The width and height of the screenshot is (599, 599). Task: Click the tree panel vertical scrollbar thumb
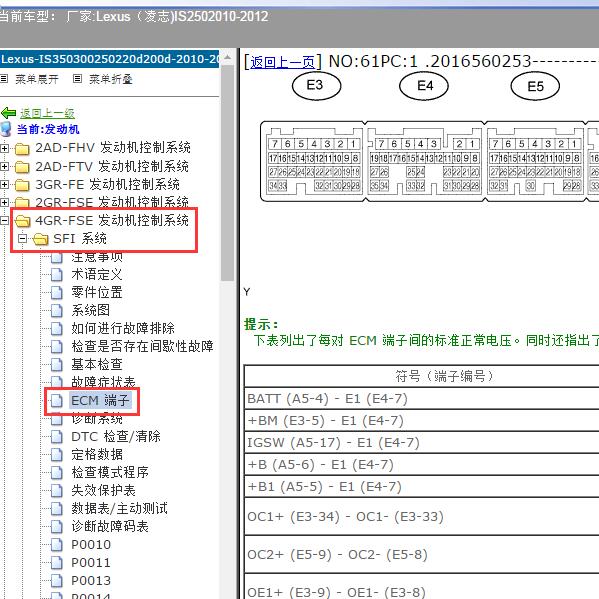pyautogui.click(x=228, y=174)
